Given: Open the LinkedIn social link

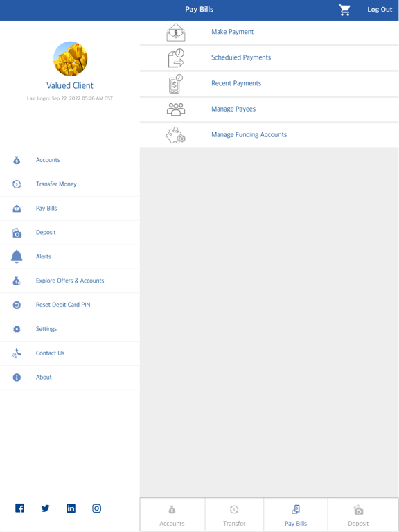Looking at the screenshot, I should pyautogui.click(x=71, y=508).
